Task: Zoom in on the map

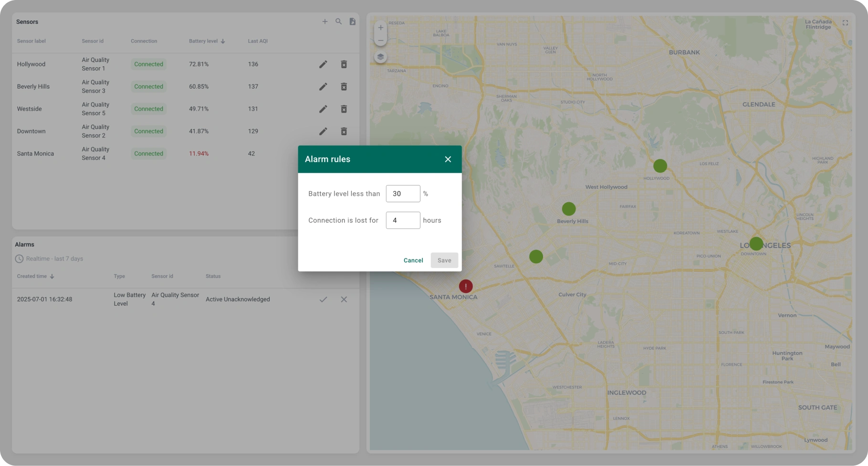Action: [380, 28]
